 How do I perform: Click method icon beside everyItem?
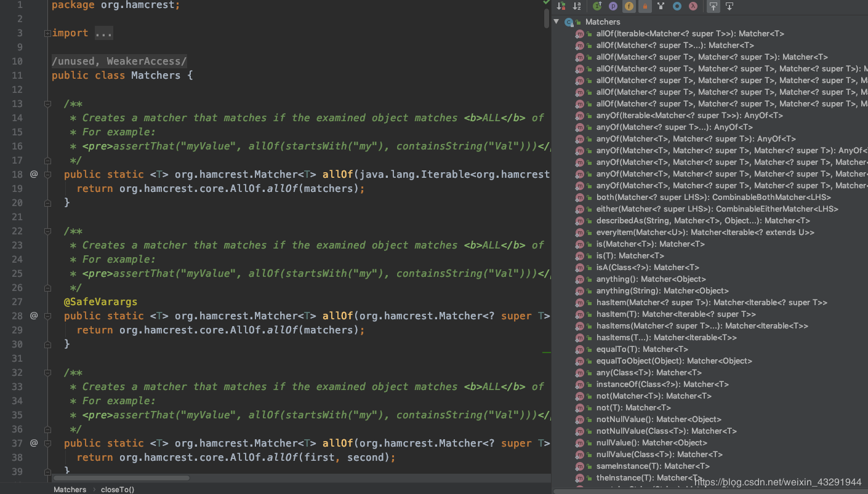(580, 233)
